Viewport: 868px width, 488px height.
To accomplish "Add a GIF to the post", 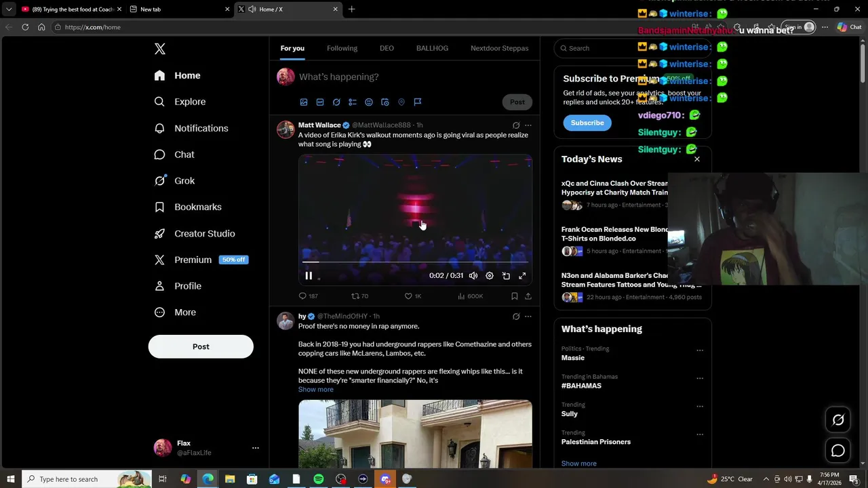I will point(320,102).
